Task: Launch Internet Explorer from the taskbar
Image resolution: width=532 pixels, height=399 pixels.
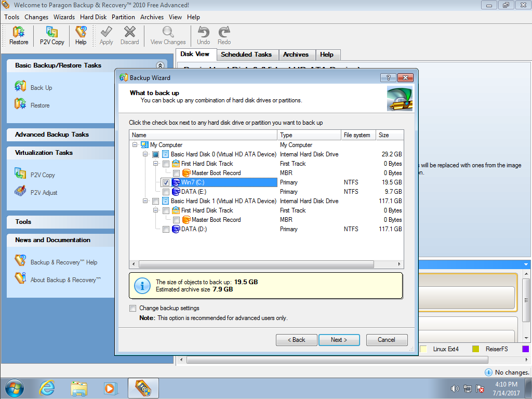Action: (47, 388)
